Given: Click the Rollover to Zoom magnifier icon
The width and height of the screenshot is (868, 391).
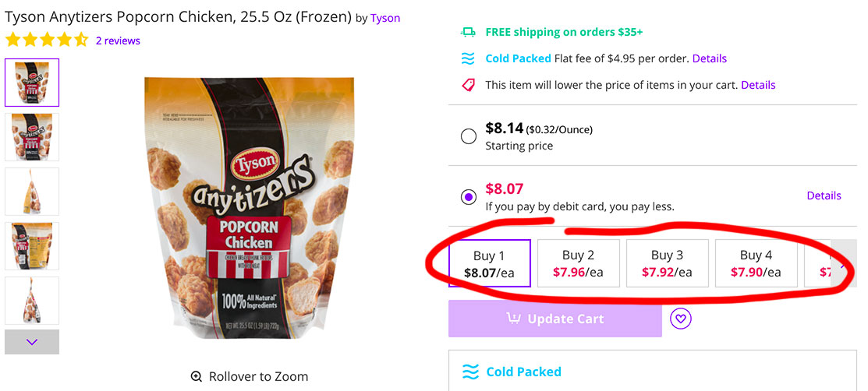Looking at the screenshot, I should [x=196, y=377].
